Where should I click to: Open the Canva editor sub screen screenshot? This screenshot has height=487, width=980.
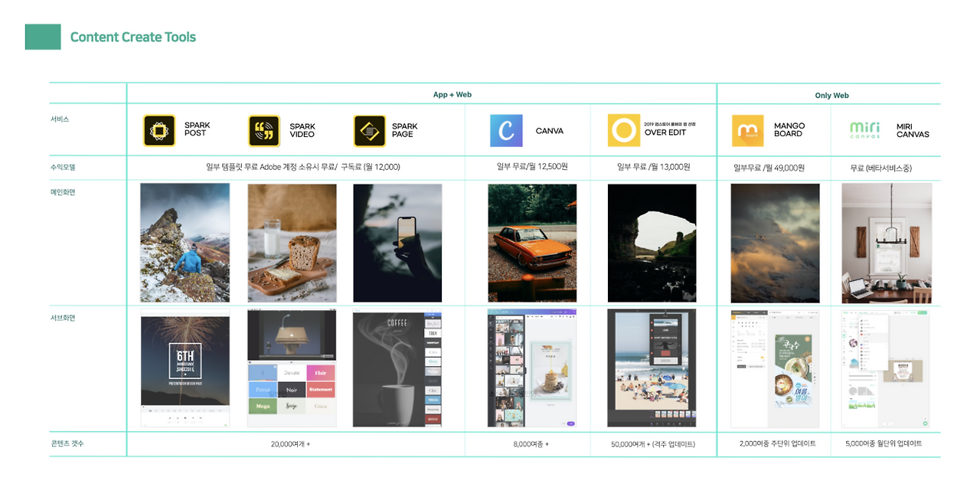(x=532, y=368)
